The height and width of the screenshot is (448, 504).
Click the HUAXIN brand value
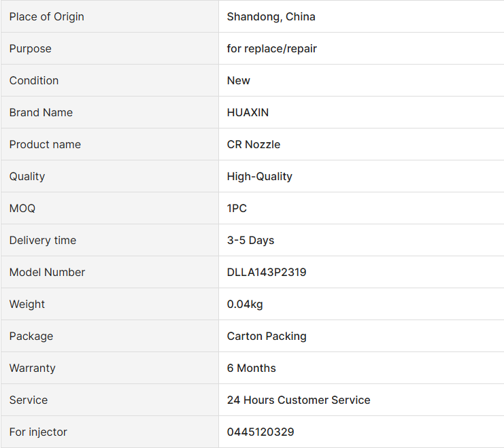(x=248, y=112)
